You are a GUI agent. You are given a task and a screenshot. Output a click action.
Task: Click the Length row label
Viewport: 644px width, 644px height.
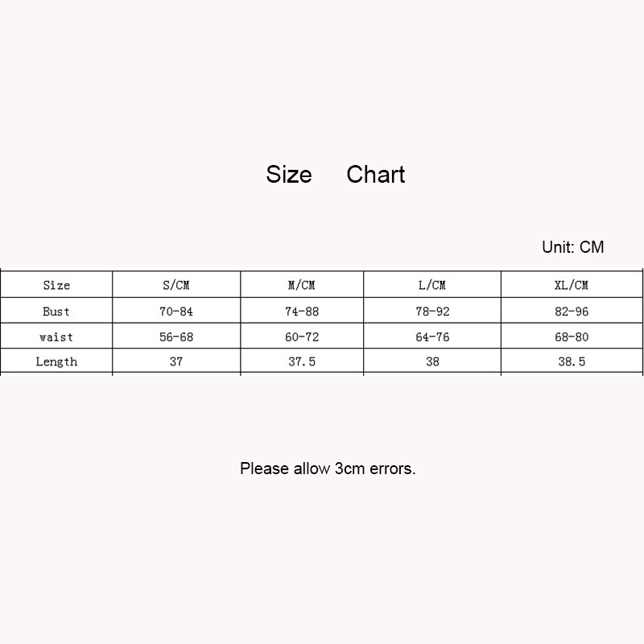56,362
